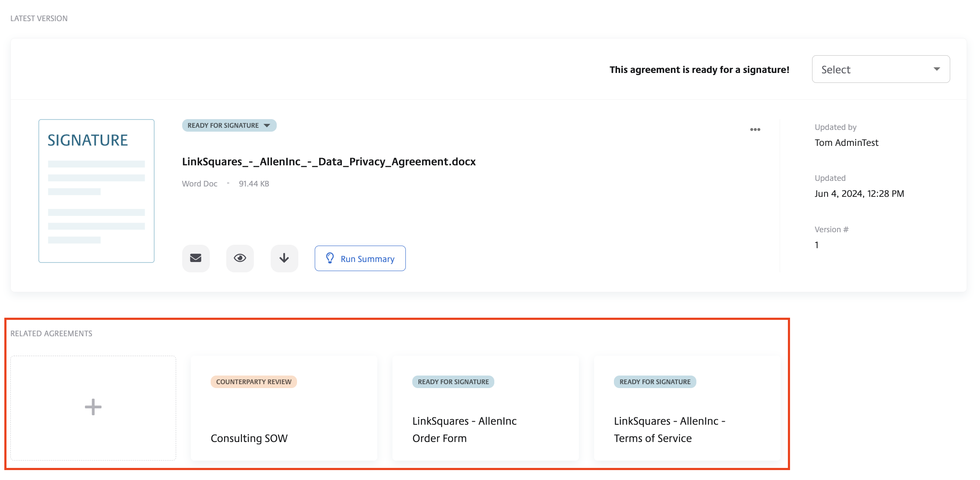This screenshot has width=980, height=480.
Task: Click the plus icon to add related agreement
Action: click(93, 407)
